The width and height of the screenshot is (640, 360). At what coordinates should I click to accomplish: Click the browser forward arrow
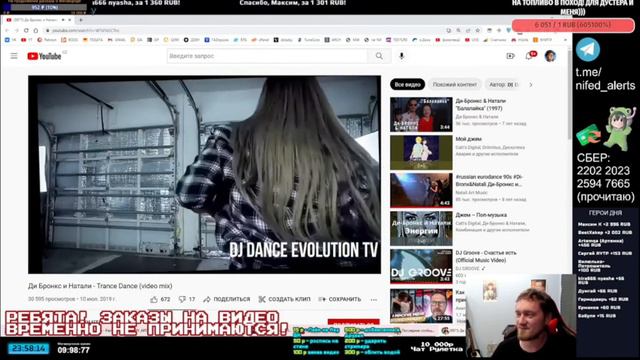click(16, 31)
